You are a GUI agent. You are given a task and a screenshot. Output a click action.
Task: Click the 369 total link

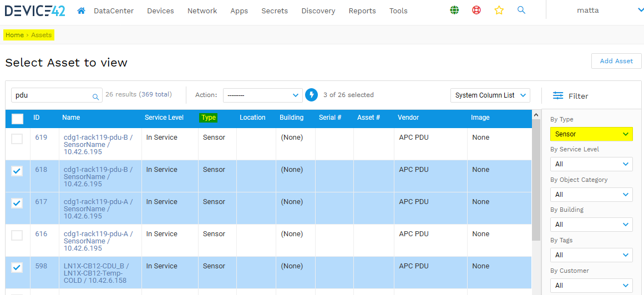(x=155, y=94)
